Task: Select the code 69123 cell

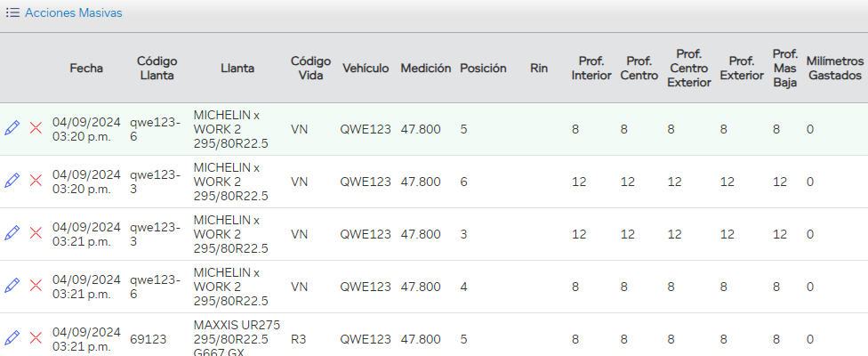Action: click(x=148, y=339)
